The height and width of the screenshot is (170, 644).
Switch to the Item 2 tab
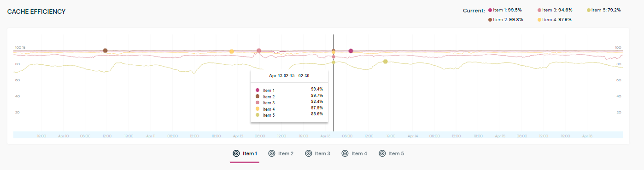point(281,153)
